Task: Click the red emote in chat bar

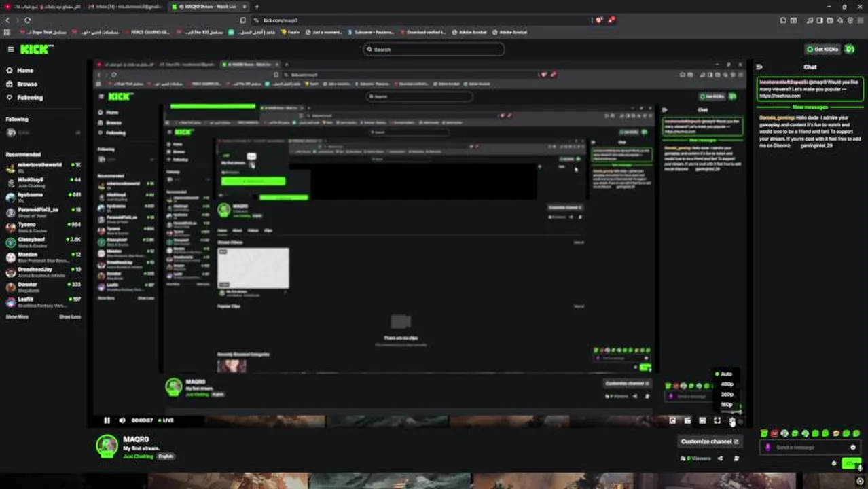Action: (x=774, y=433)
